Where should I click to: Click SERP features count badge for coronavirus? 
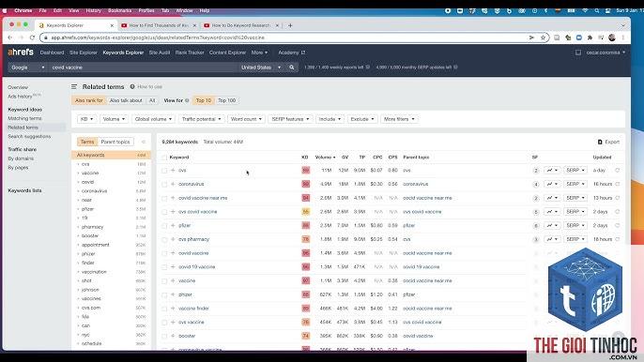pos(535,185)
